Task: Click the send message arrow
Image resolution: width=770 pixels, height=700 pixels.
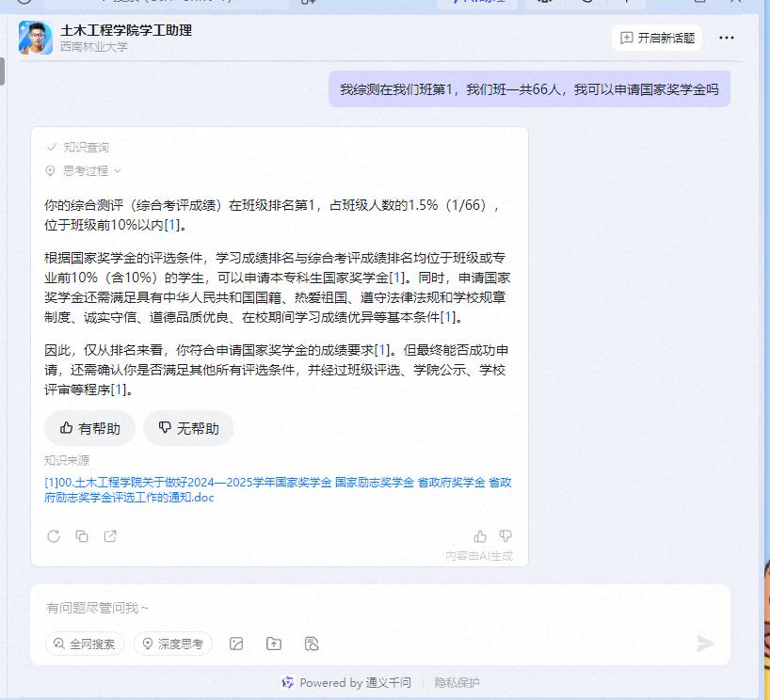Action: tap(705, 644)
